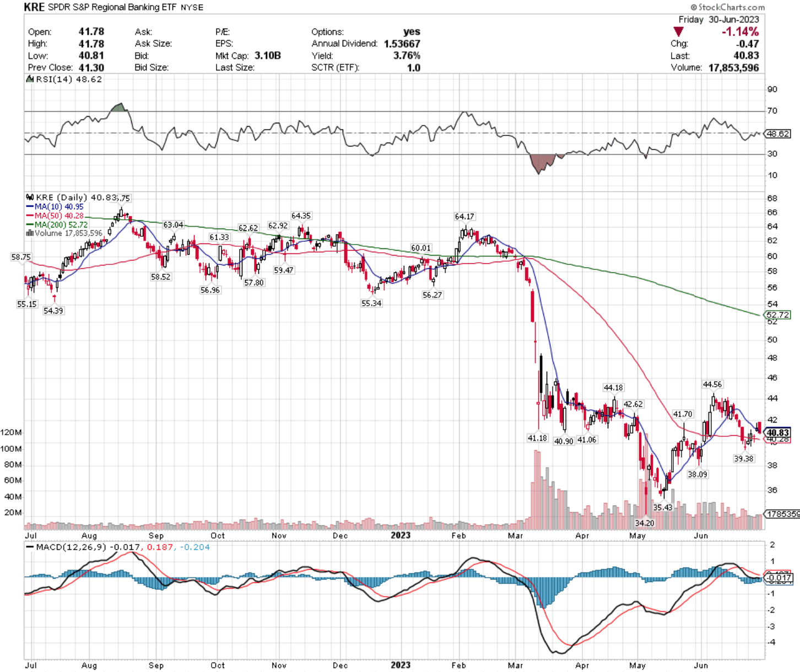The image size is (800, 672).
Task: Click the Yield value 3.76%
Action: point(407,56)
